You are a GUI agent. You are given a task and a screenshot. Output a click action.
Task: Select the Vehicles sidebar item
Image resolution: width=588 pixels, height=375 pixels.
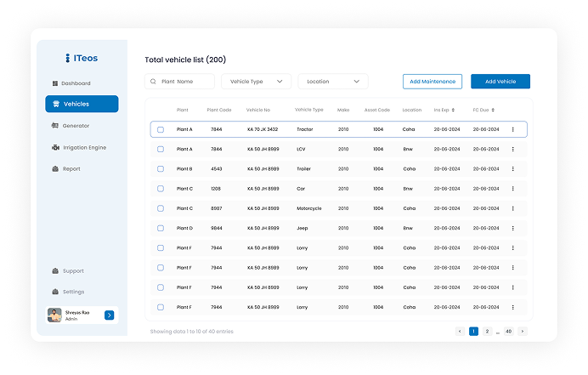click(x=82, y=104)
